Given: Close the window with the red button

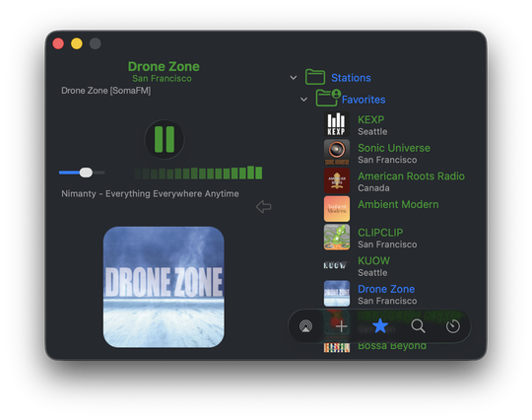Looking at the screenshot, I should tap(58, 43).
